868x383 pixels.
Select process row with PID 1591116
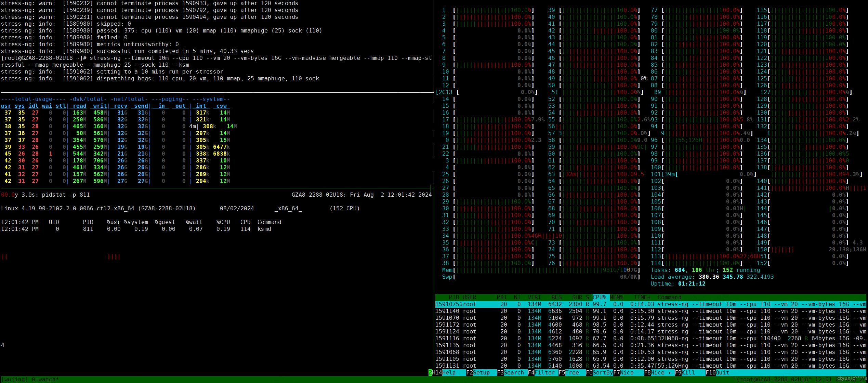tap(650, 339)
